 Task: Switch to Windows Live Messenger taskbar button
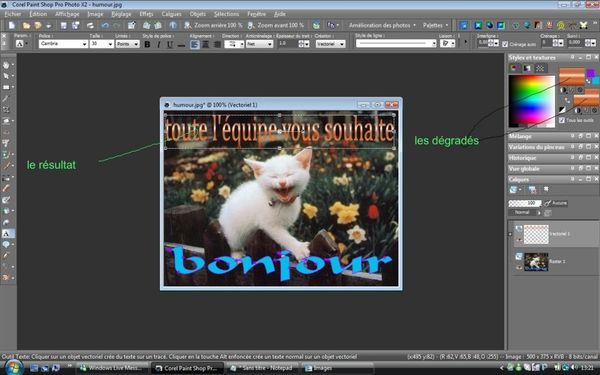(112, 368)
